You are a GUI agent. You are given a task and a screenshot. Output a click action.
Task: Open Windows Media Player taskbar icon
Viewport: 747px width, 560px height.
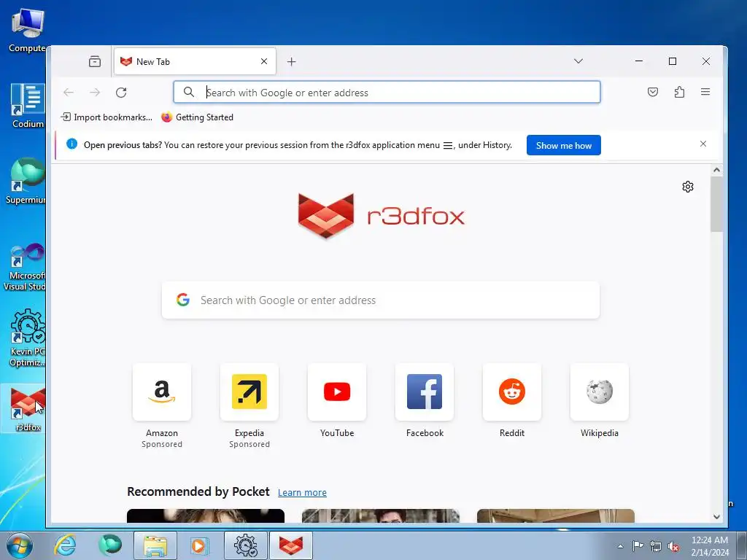pyautogui.click(x=200, y=545)
